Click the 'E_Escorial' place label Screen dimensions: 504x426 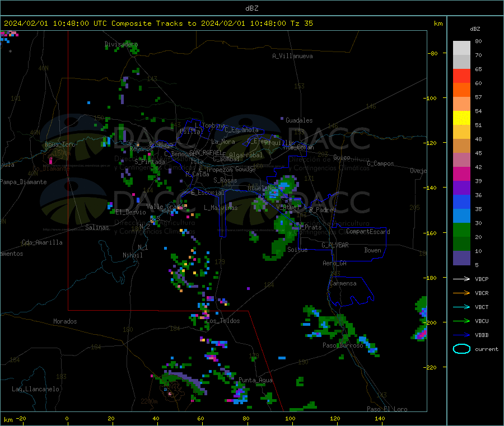tap(208, 193)
